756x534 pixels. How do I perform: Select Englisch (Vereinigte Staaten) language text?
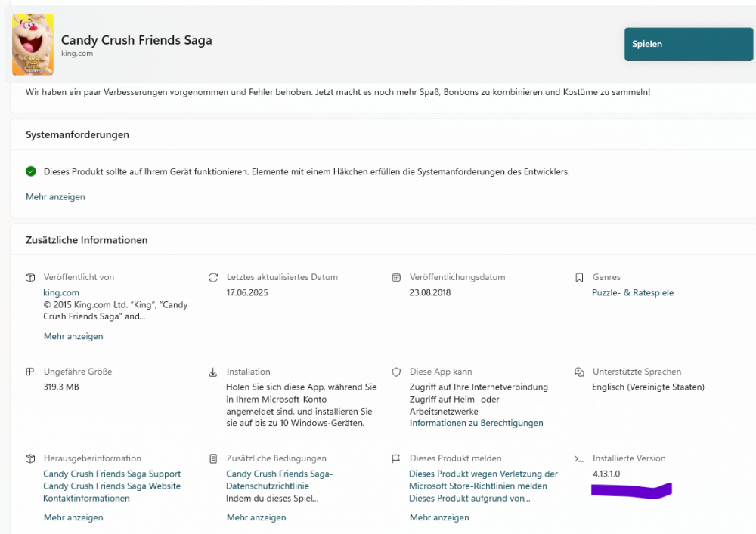648,387
